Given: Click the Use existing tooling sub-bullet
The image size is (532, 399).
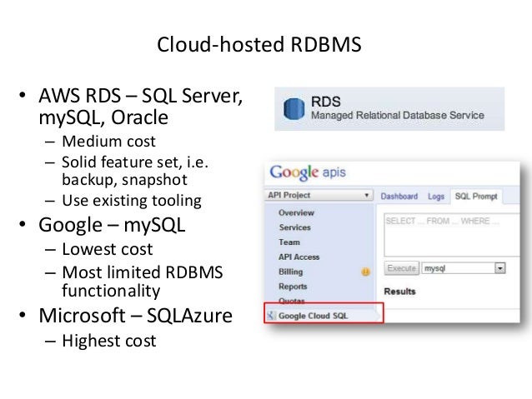Looking at the screenshot, I should (x=132, y=201).
